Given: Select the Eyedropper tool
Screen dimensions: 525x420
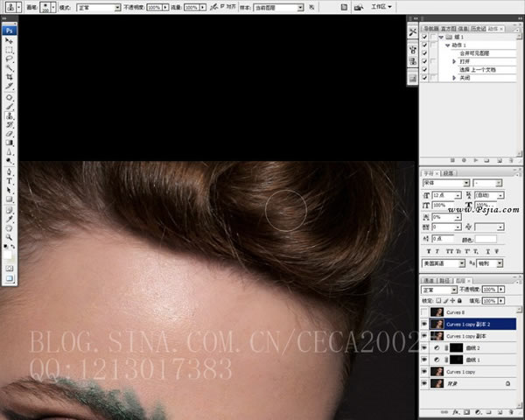Looking at the screenshot, I should click(x=9, y=219).
